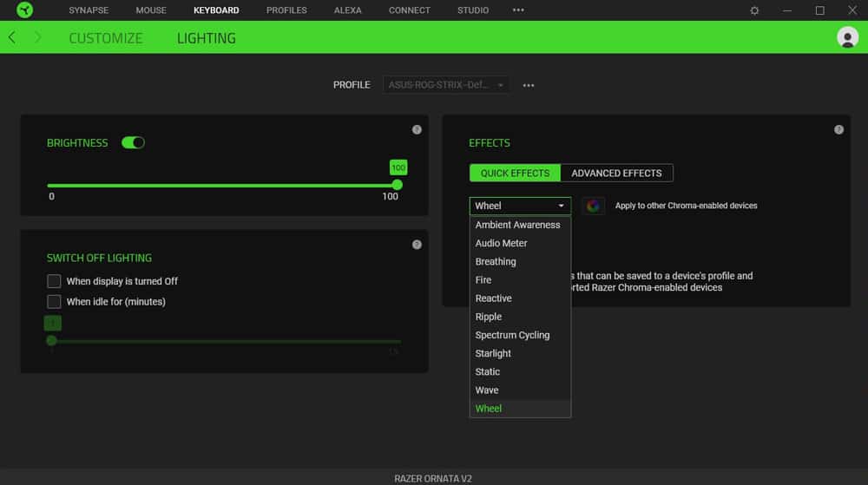This screenshot has height=485, width=868.
Task: Open the top navigation more options ellipsis
Action: [518, 10]
